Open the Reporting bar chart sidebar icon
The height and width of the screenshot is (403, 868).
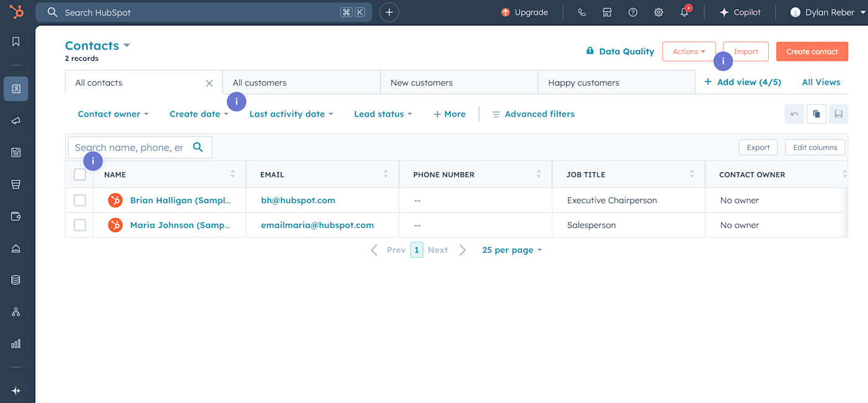pos(16,343)
